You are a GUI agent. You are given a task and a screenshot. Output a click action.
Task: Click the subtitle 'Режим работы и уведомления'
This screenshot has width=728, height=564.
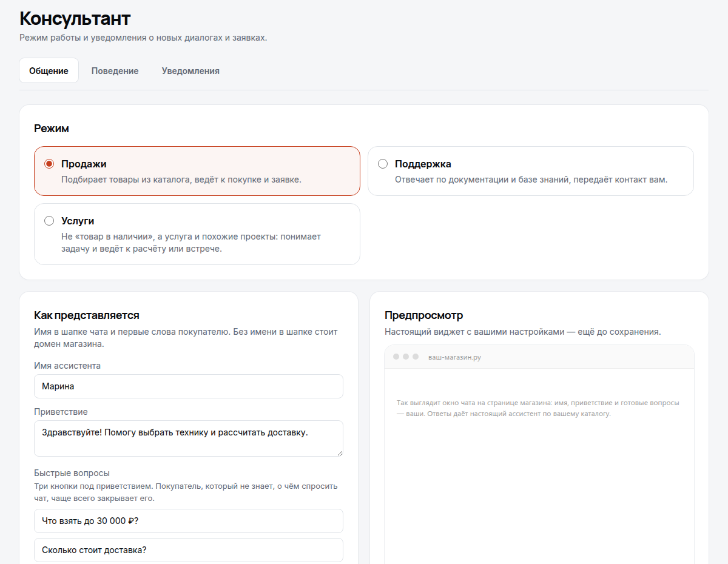143,38
